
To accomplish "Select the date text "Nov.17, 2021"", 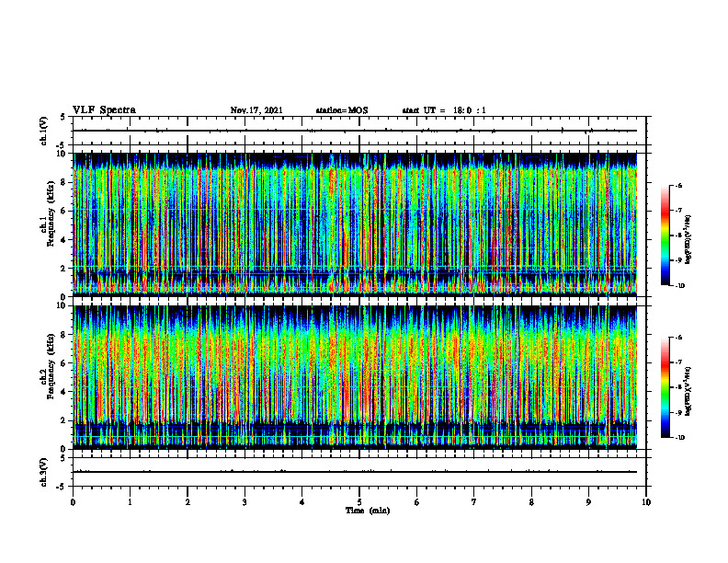I will tap(256, 110).
